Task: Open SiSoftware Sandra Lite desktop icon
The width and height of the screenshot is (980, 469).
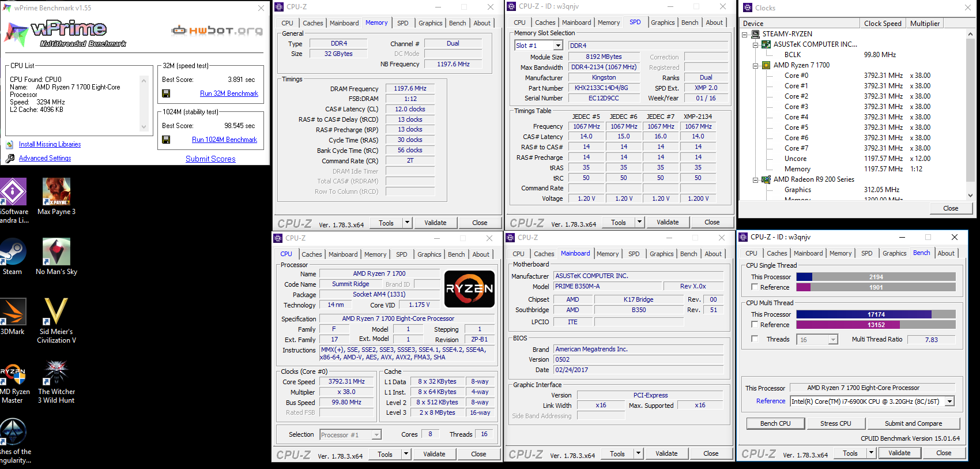Action: coord(13,201)
